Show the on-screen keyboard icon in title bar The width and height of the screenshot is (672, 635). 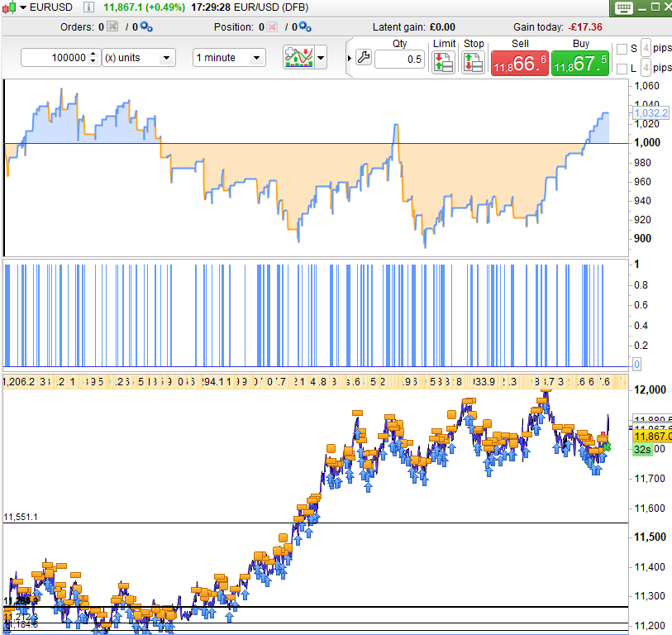[623, 7]
